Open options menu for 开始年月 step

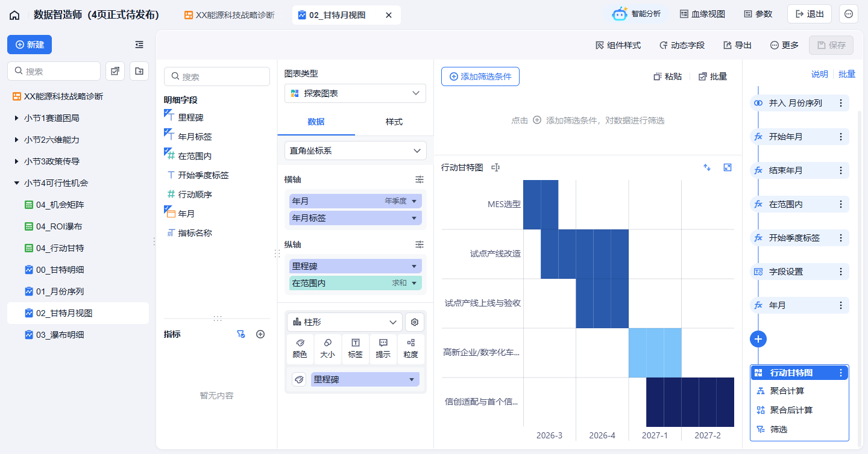pos(841,137)
